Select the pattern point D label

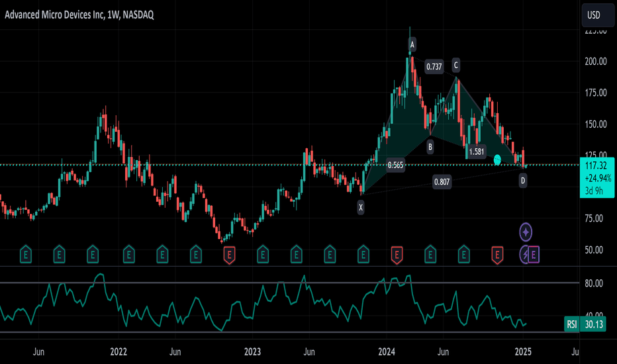[x=522, y=181]
